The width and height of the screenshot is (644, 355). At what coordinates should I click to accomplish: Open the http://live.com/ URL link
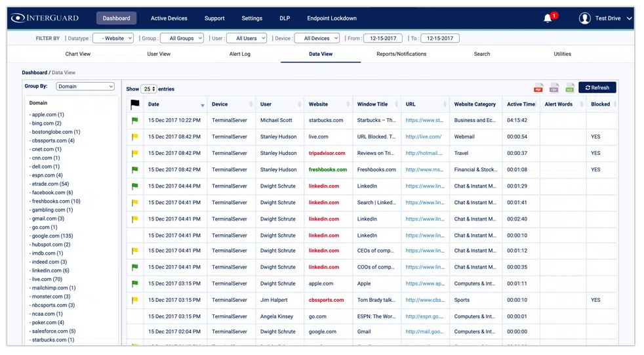[424, 137]
